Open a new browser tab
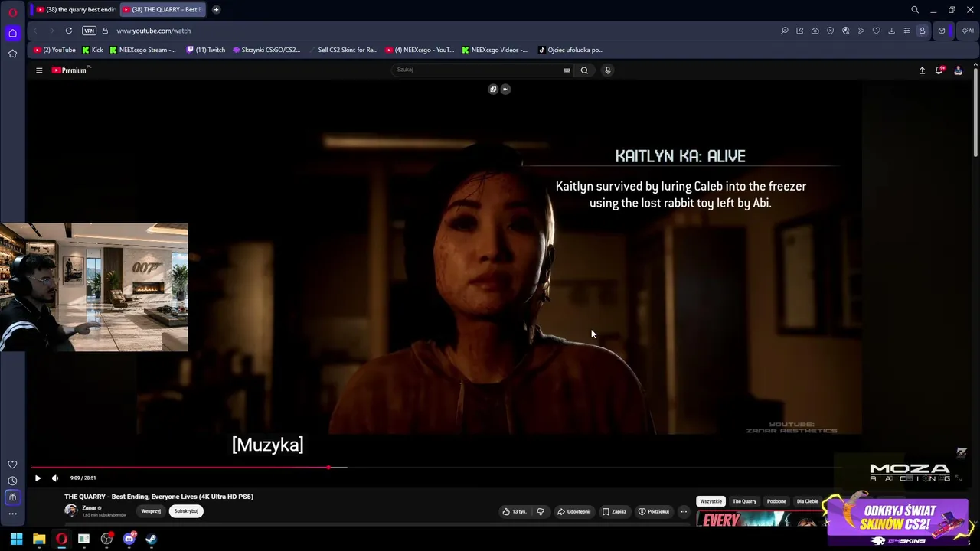The width and height of the screenshot is (980, 551). pyautogui.click(x=216, y=9)
